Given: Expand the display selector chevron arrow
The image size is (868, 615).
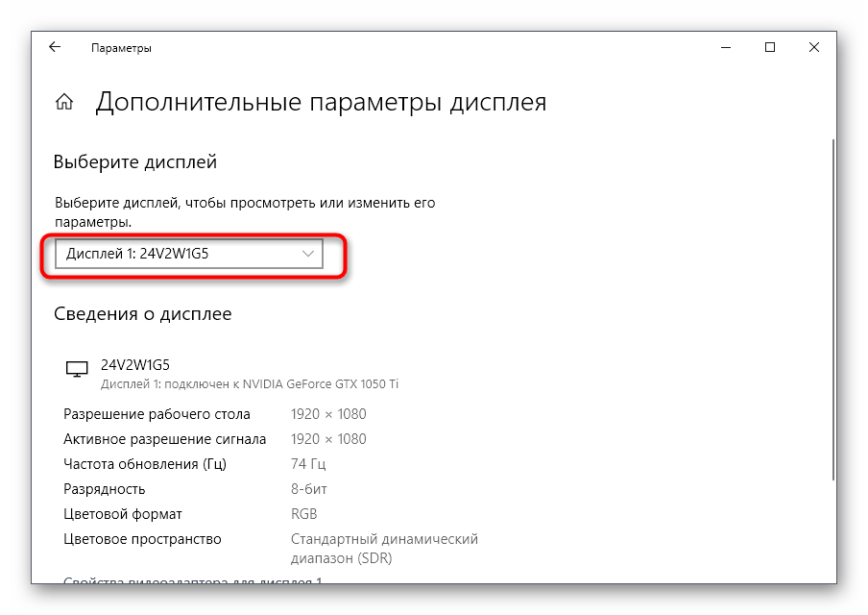Looking at the screenshot, I should coord(308,254).
